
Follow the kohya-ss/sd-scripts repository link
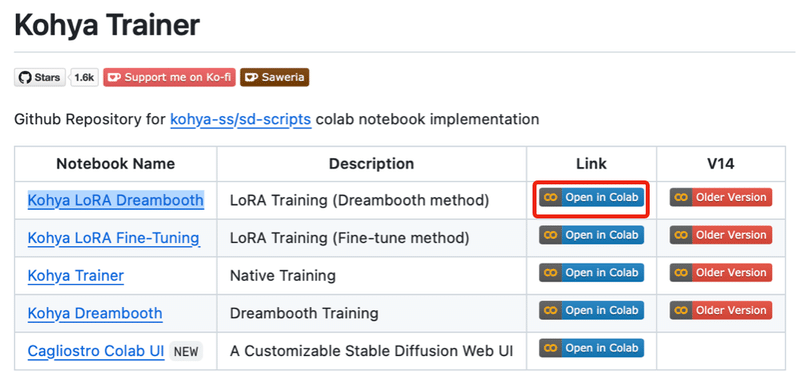click(x=240, y=119)
